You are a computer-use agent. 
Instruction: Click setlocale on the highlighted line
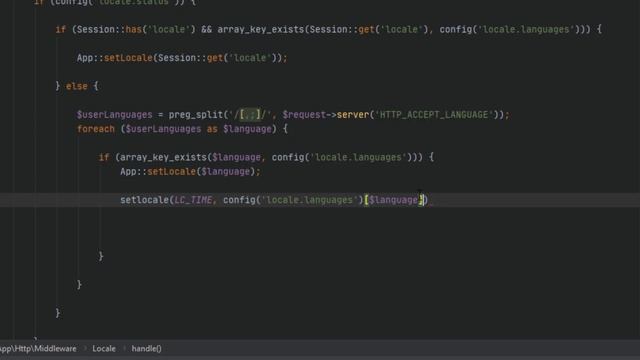[144, 200]
